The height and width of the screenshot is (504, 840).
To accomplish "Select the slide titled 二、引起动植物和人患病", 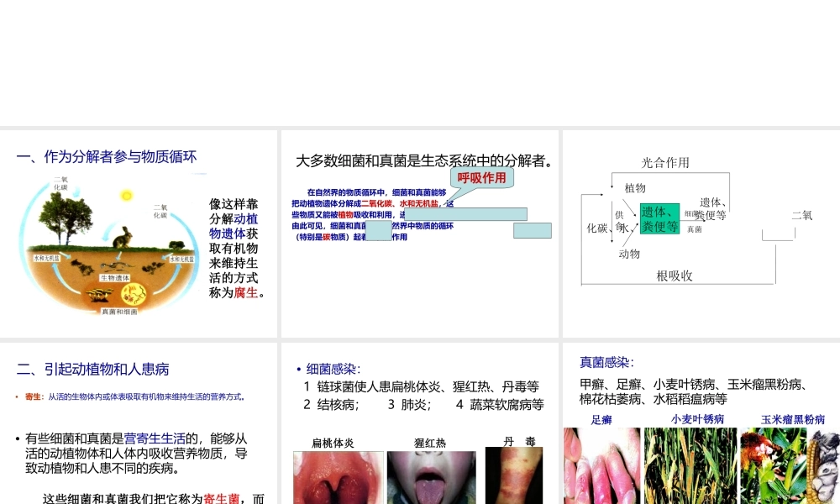I will click(x=139, y=423).
